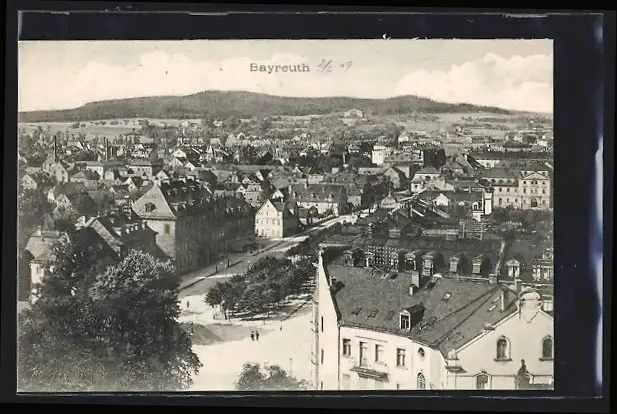Click the handwritten date beside the Bayreuth title
This screenshot has height=414, width=617.
tap(334, 66)
